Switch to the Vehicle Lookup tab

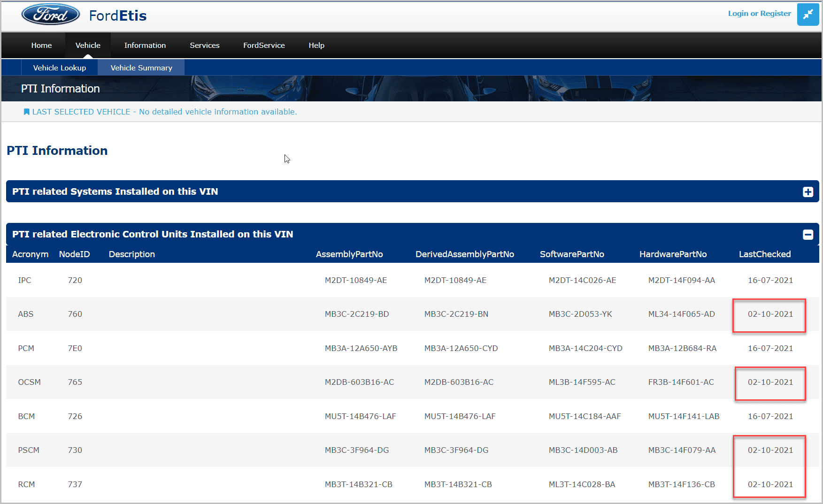point(60,68)
